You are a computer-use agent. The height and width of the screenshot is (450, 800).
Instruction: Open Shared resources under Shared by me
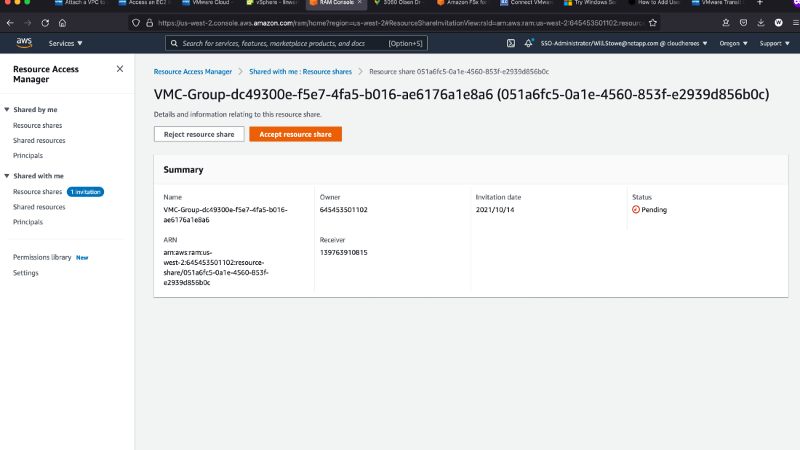[x=39, y=141]
